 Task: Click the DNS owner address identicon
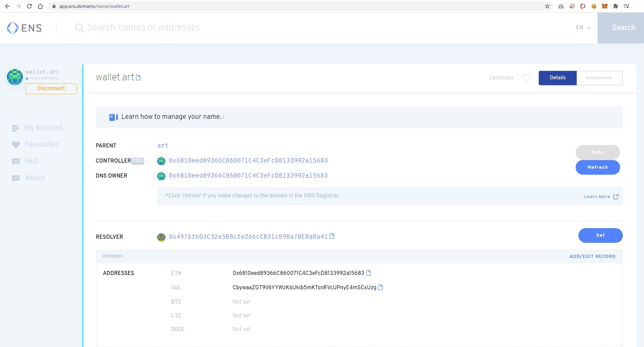(x=161, y=176)
